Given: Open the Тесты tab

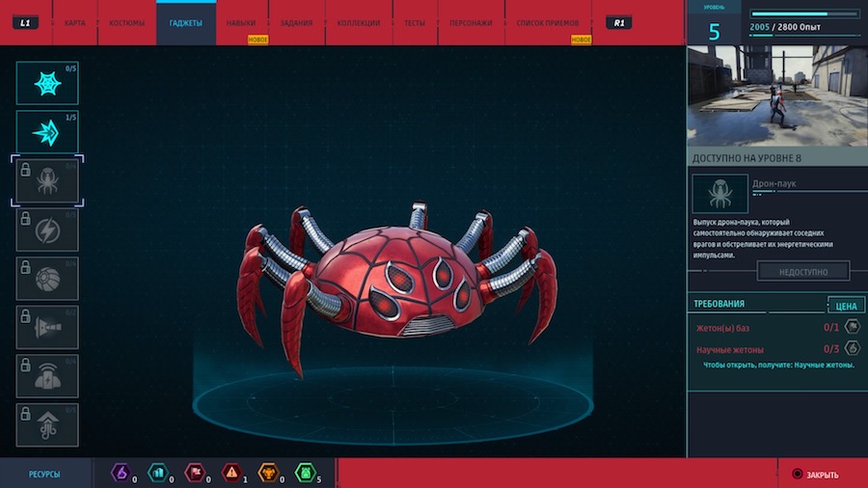Looking at the screenshot, I should click(x=415, y=23).
